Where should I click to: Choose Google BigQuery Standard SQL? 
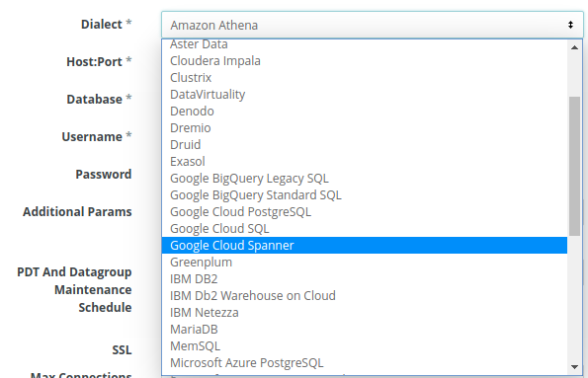(365, 194)
